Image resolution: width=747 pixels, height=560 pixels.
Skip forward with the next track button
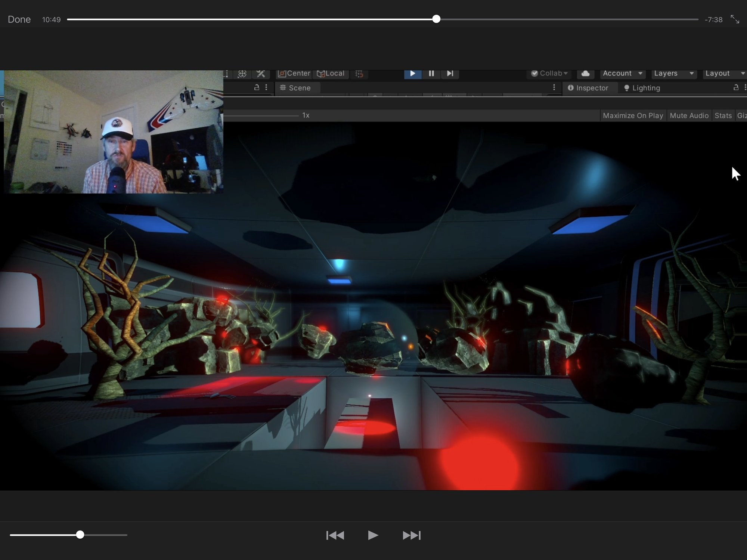click(412, 535)
